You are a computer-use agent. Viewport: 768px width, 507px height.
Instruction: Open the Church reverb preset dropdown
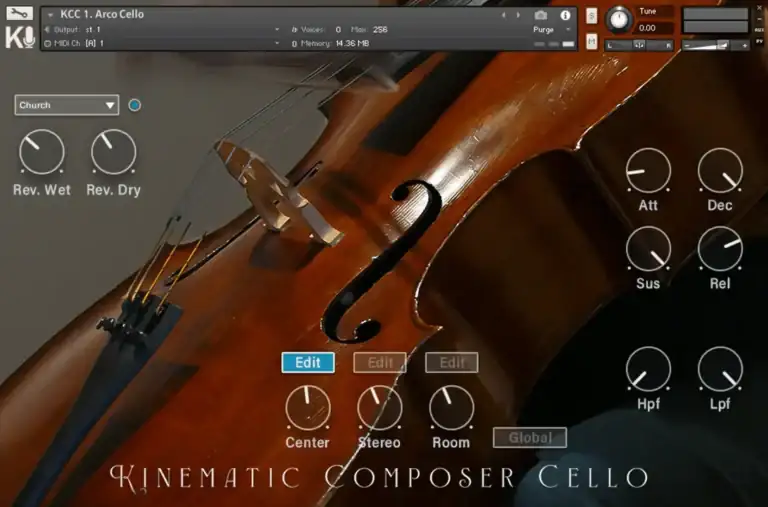(x=67, y=105)
